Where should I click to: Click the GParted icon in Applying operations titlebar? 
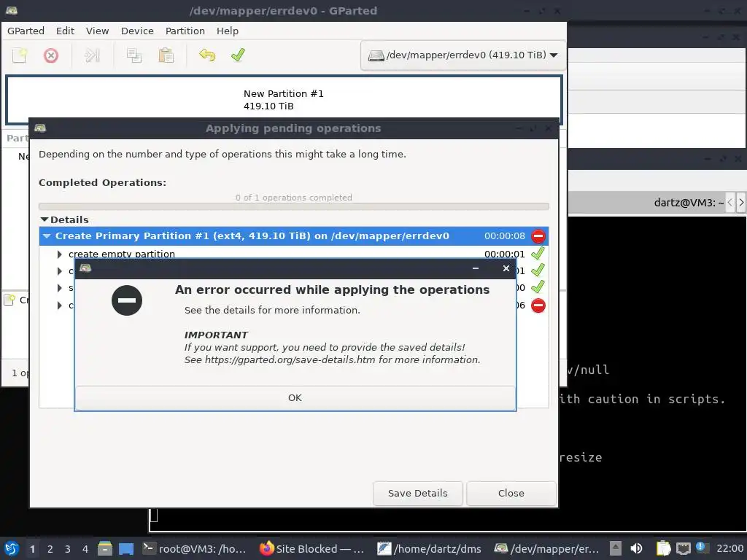point(41,128)
